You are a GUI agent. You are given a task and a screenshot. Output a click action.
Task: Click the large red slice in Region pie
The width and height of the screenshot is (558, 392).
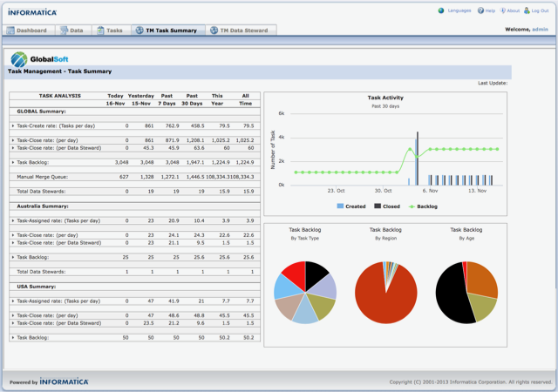coord(386,302)
